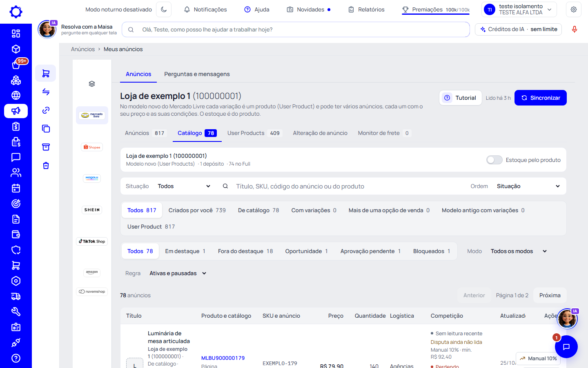
Task: Open Relatórios in top bar
Action: [x=366, y=9]
